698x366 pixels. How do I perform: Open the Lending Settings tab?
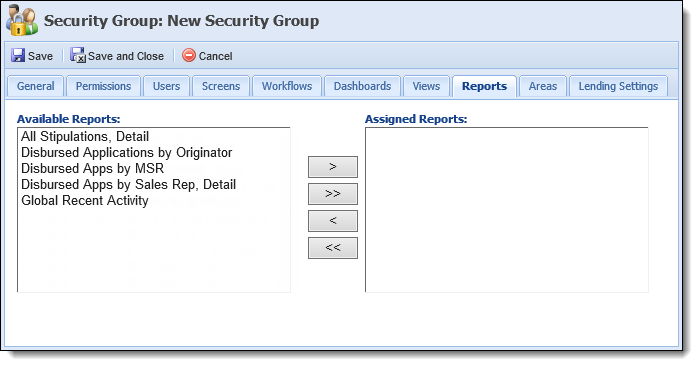tap(618, 86)
